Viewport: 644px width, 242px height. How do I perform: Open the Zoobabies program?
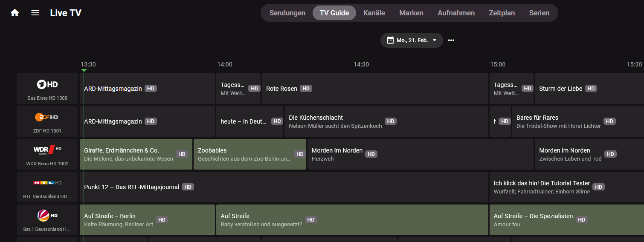pos(250,154)
